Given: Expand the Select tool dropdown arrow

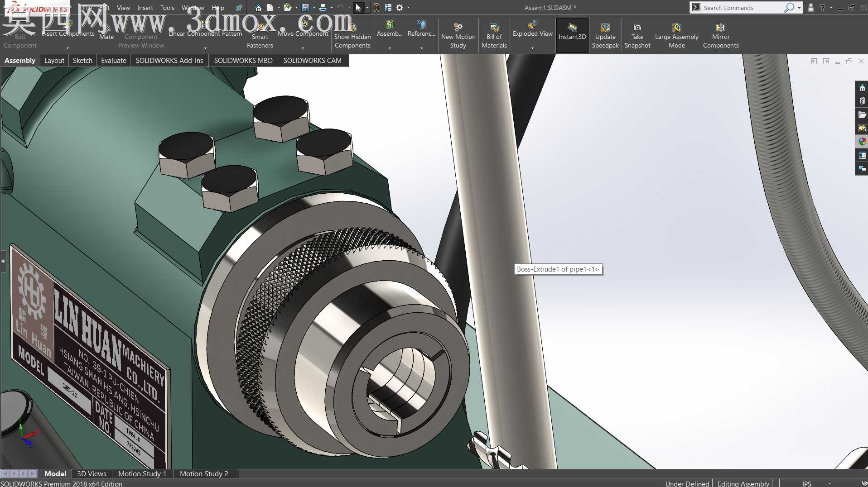Looking at the screenshot, I should click(367, 8).
